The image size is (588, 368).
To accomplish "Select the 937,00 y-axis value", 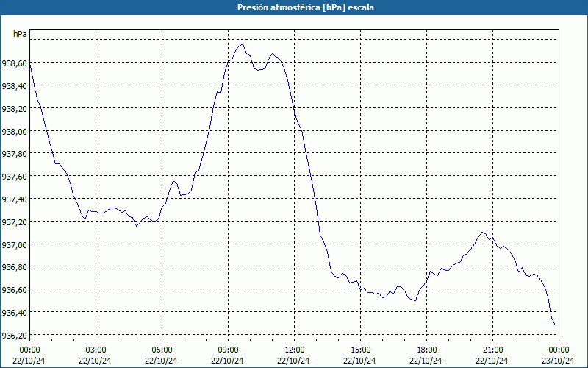I will click(14, 245).
